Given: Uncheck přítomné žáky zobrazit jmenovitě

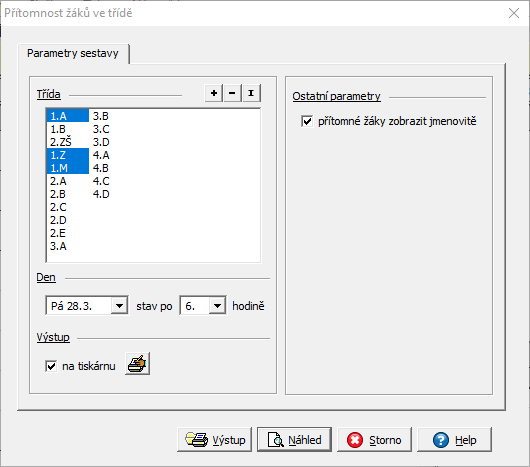Looking at the screenshot, I should coord(307,121).
